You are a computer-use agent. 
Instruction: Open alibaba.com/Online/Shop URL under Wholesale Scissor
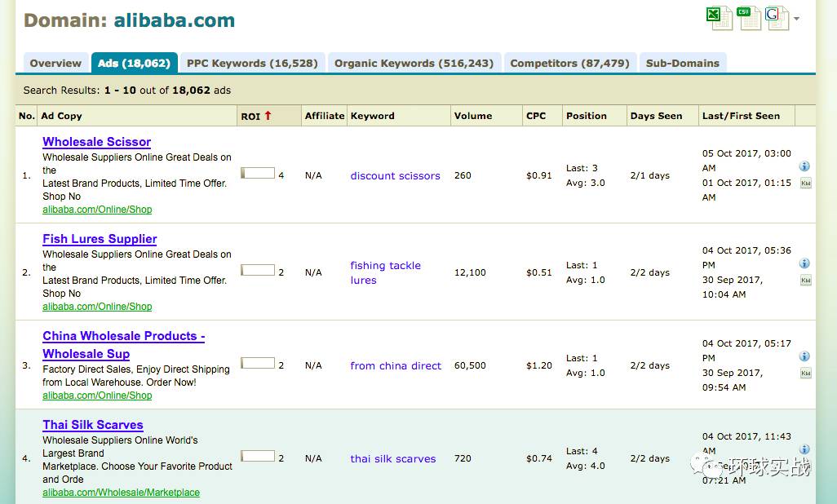pyautogui.click(x=97, y=210)
